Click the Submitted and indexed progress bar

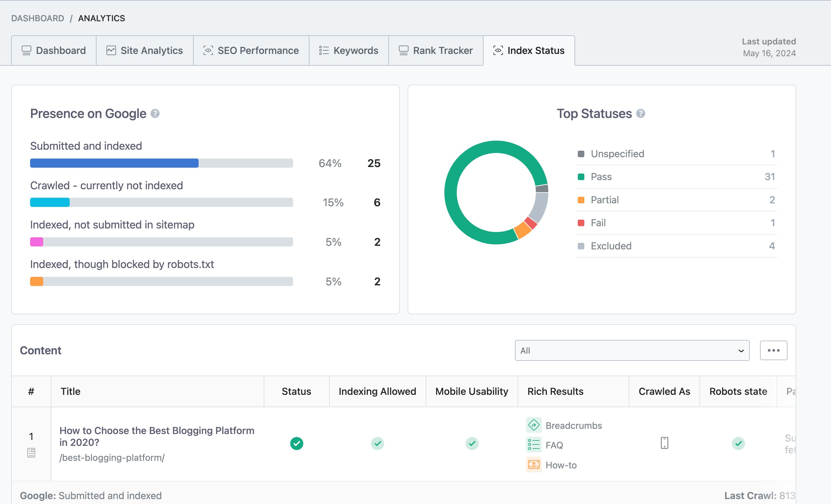[x=162, y=163]
